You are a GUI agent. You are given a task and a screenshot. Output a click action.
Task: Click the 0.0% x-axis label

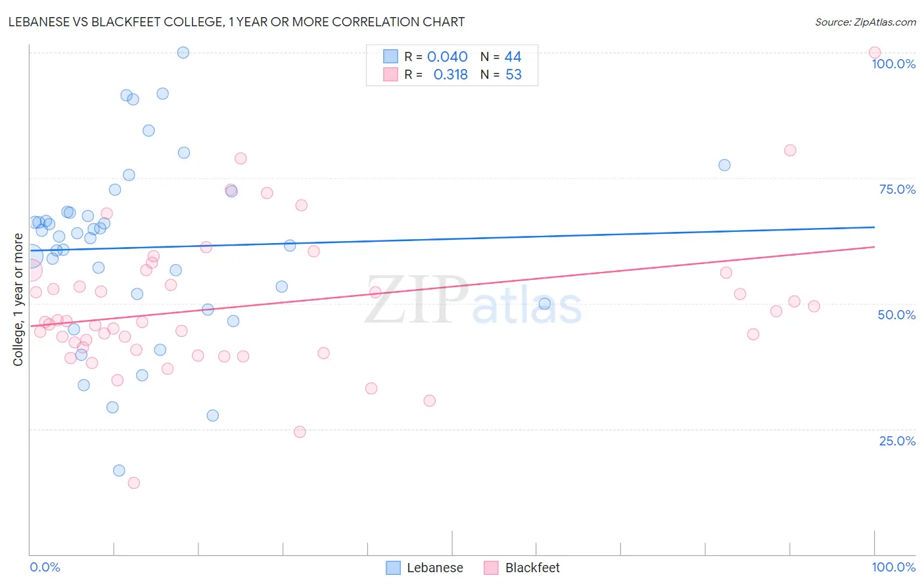click(x=45, y=567)
